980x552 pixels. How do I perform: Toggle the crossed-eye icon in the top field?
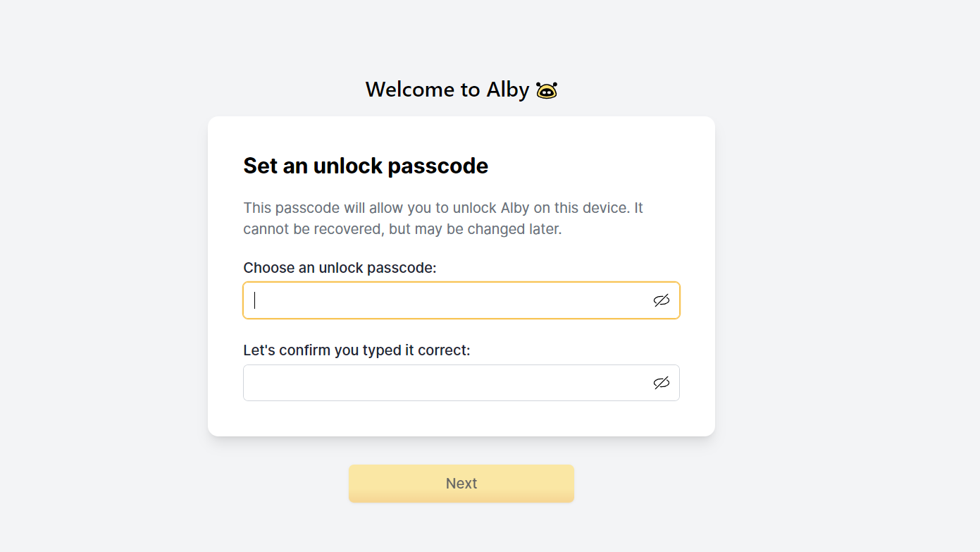[x=661, y=300]
